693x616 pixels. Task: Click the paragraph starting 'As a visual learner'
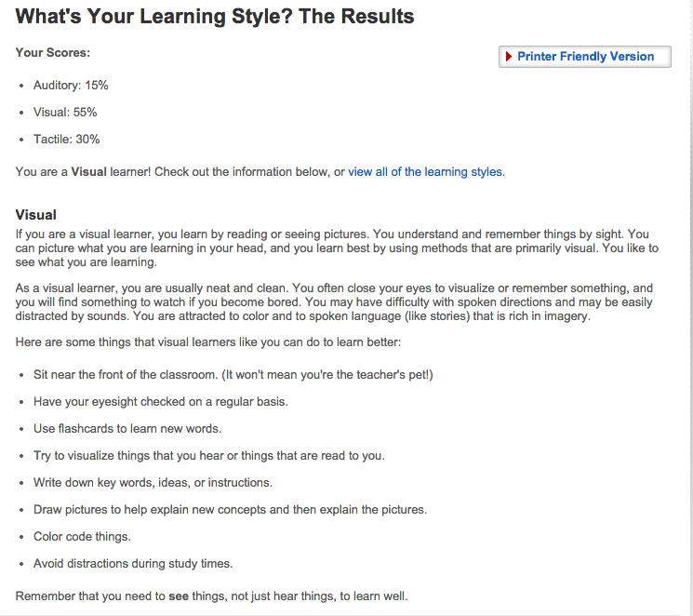click(334, 302)
